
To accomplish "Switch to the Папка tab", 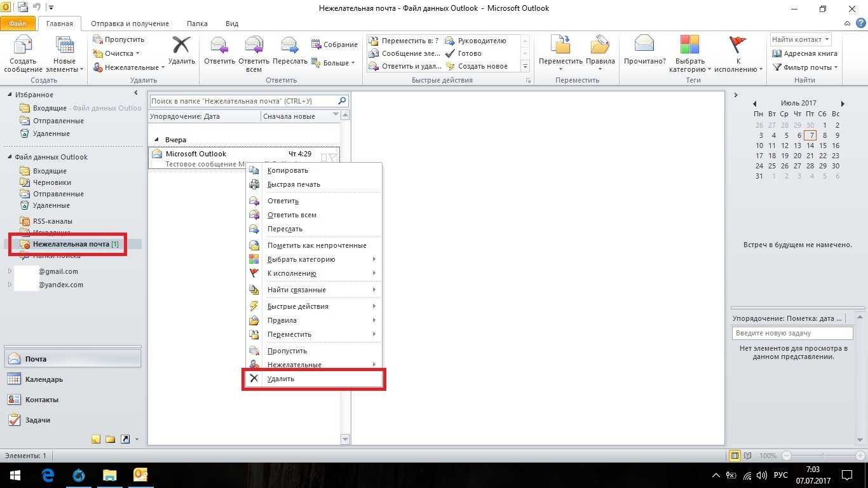I will pyautogui.click(x=197, y=24).
